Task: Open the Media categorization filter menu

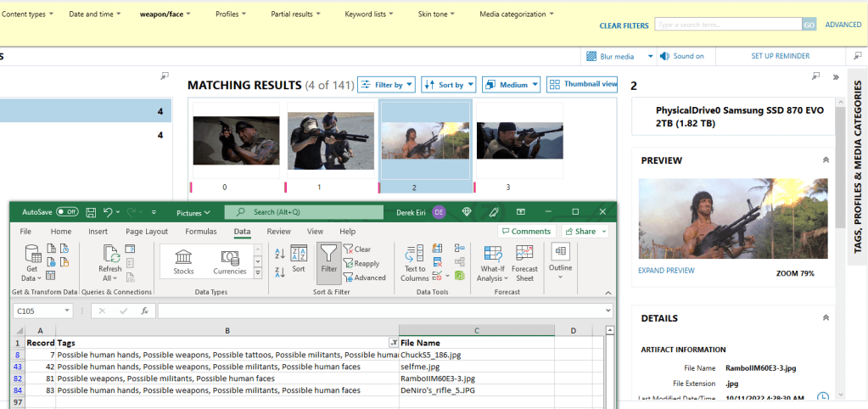Action: (x=517, y=14)
